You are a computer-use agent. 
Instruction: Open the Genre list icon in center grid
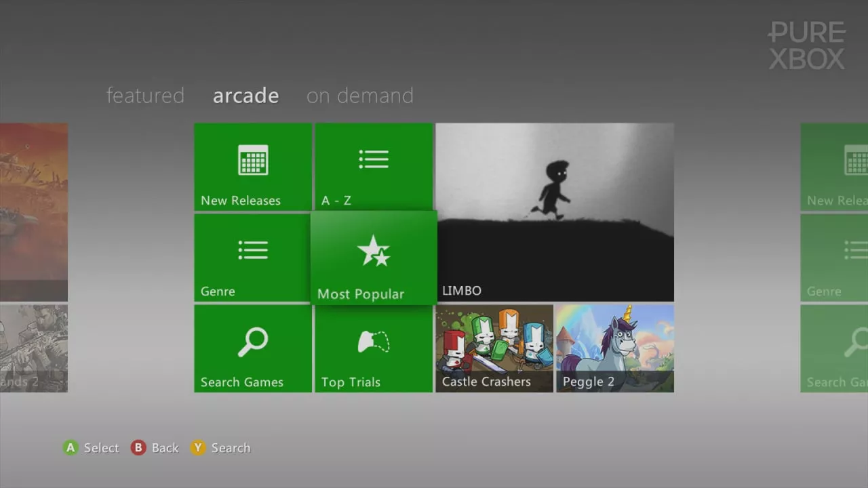(x=253, y=250)
